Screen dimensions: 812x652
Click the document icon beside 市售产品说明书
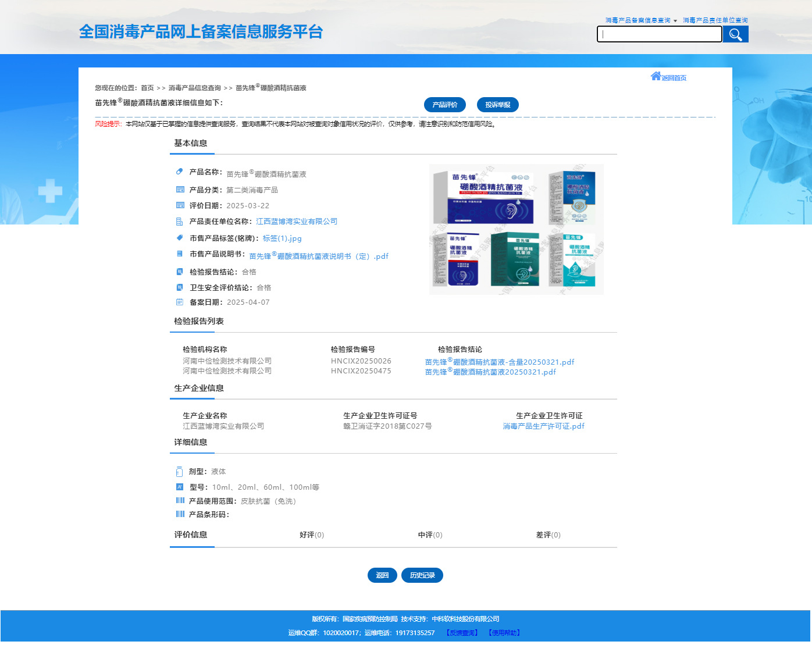click(180, 254)
